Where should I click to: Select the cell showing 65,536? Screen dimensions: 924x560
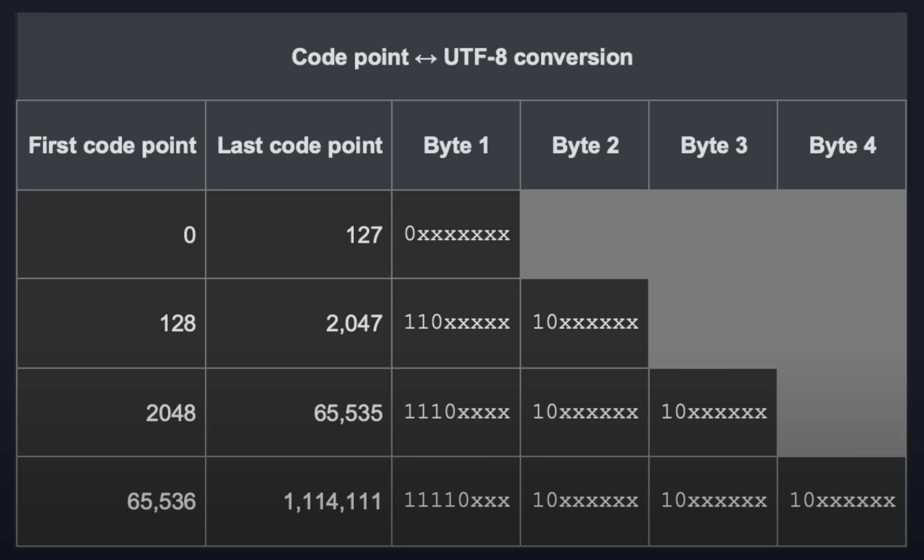(111, 501)
